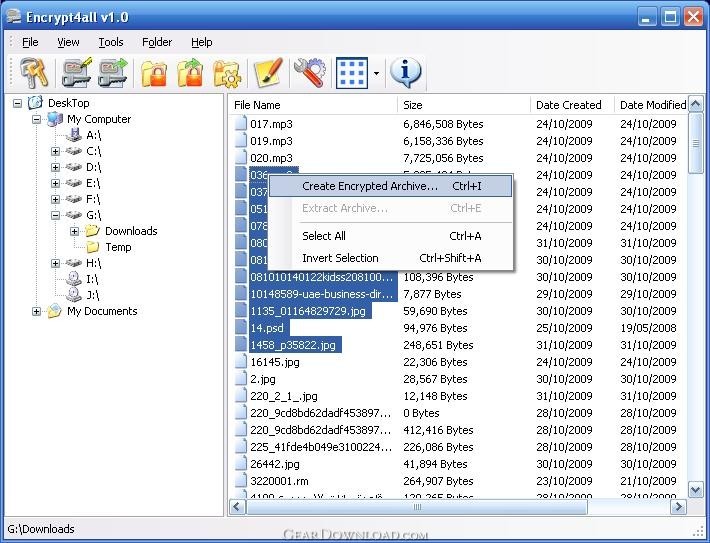Expand the D:\ drive node
This screenshot has width=710, height=543.
coord(55,168)
